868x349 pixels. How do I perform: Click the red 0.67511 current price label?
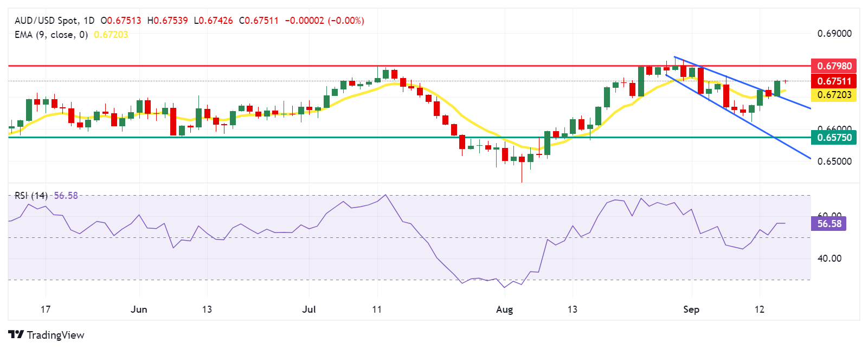pyautogui.click(x=834, y=81)
